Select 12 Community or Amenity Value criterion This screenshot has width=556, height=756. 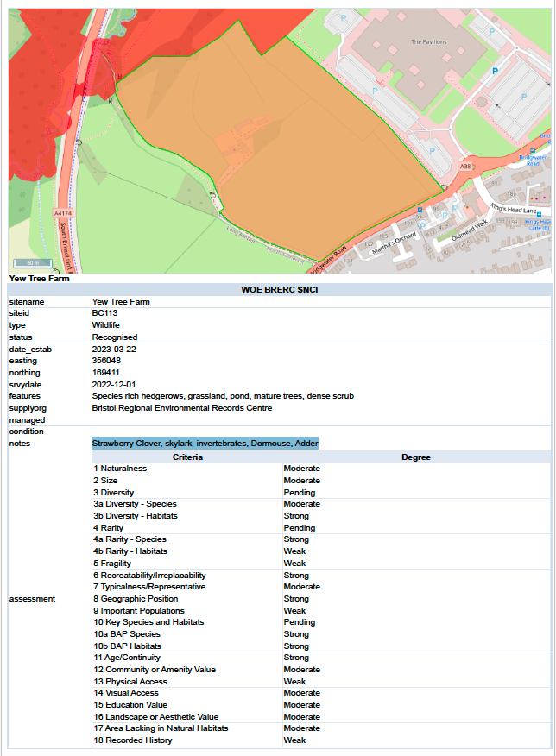(155, 670)
